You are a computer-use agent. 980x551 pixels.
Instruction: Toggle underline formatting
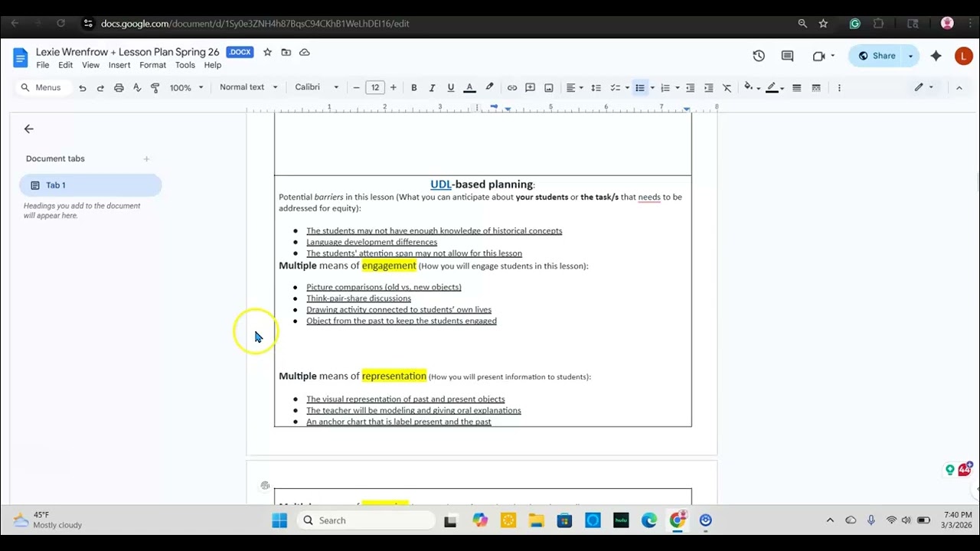point(450,88)
